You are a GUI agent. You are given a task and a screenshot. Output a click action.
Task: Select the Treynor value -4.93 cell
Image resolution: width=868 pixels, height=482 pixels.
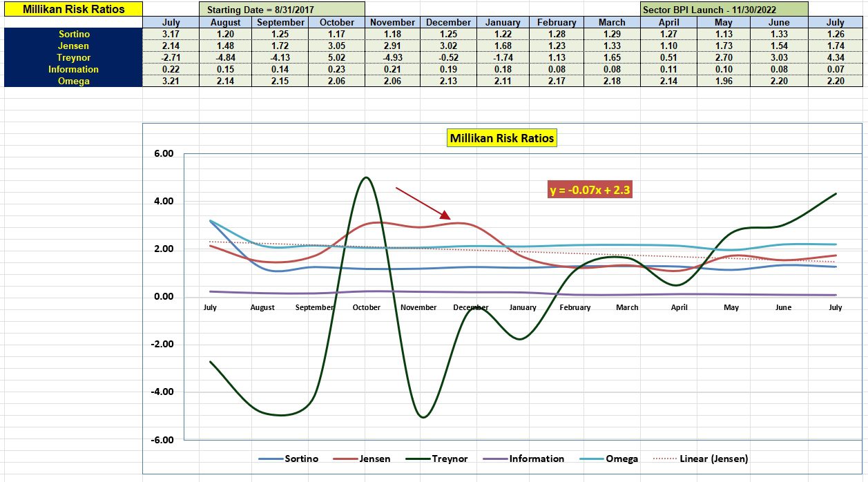click(392, 57)
